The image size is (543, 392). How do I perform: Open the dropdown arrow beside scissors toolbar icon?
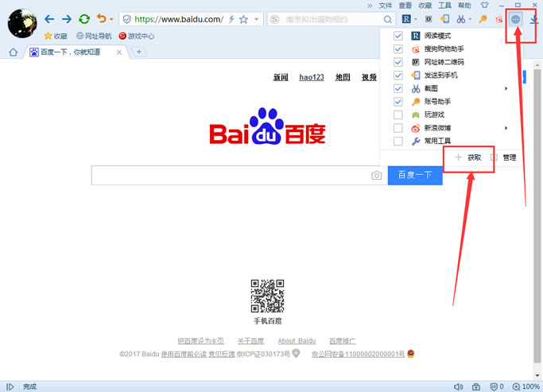(470, 19)
